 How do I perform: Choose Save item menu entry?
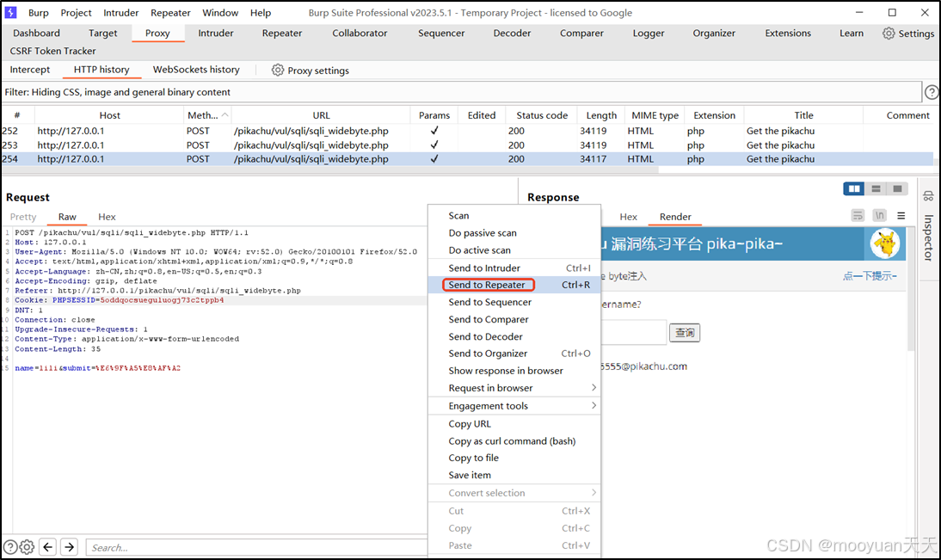coord(514,475)
